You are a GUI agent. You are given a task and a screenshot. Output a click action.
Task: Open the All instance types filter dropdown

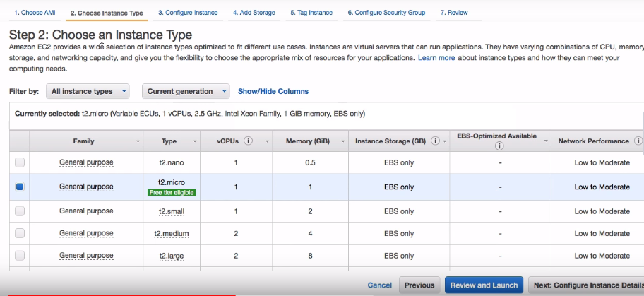point(88,91)
